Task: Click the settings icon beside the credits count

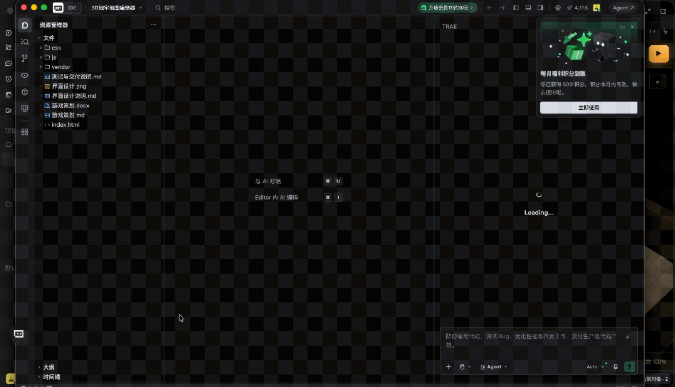Action: point(557,8)
